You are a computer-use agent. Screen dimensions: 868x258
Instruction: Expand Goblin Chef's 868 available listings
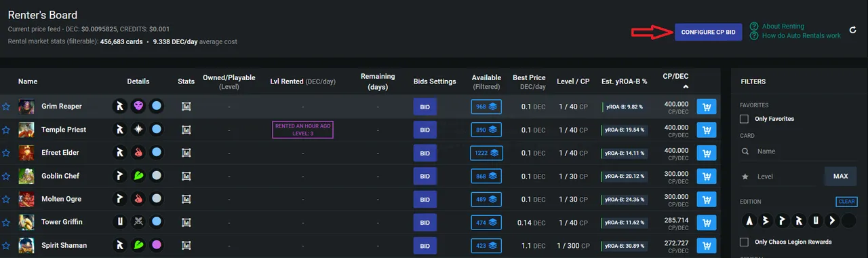486,176
